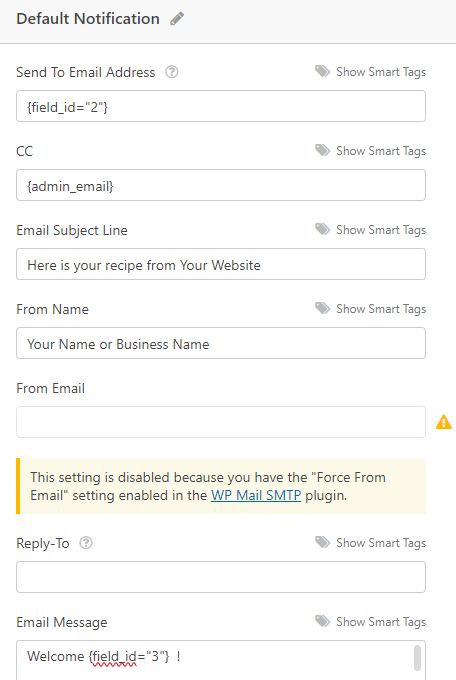456x680 pixels.
Task: Click help icon next to Send To Email Address
Action: 172,72
